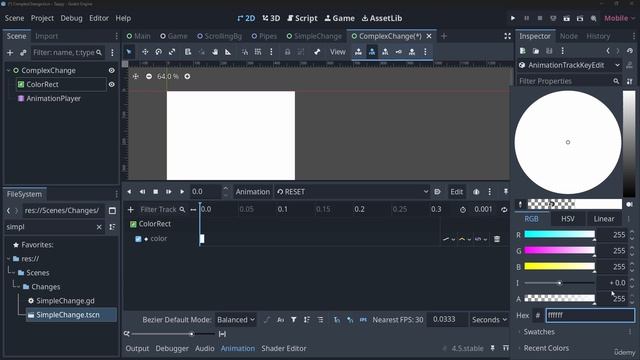Open the inspector history back arrow
The image size is (640, 360).
pos(608,51)
